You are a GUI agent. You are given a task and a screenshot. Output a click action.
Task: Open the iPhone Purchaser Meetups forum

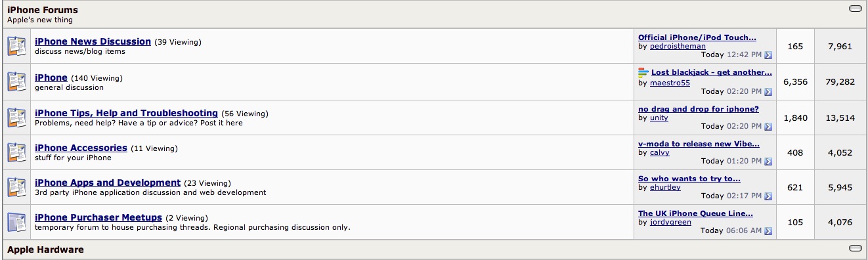click(x=98, y=217)
